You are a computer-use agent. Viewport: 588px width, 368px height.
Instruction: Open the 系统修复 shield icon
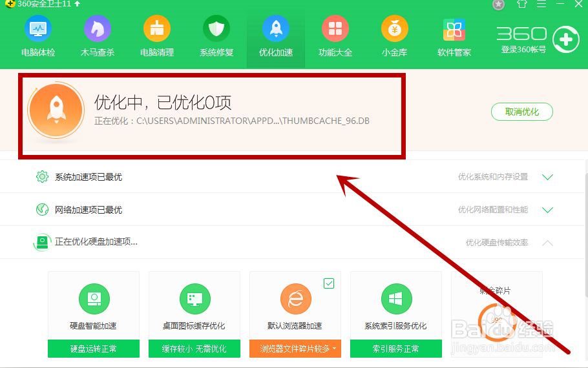coord(216,28)
